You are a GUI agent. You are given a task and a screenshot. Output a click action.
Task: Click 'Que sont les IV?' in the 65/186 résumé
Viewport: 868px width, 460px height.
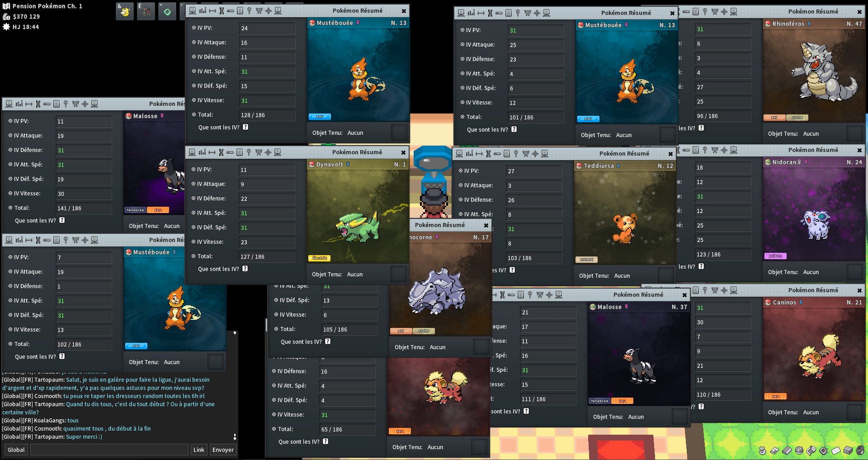[x=299, y=441]
